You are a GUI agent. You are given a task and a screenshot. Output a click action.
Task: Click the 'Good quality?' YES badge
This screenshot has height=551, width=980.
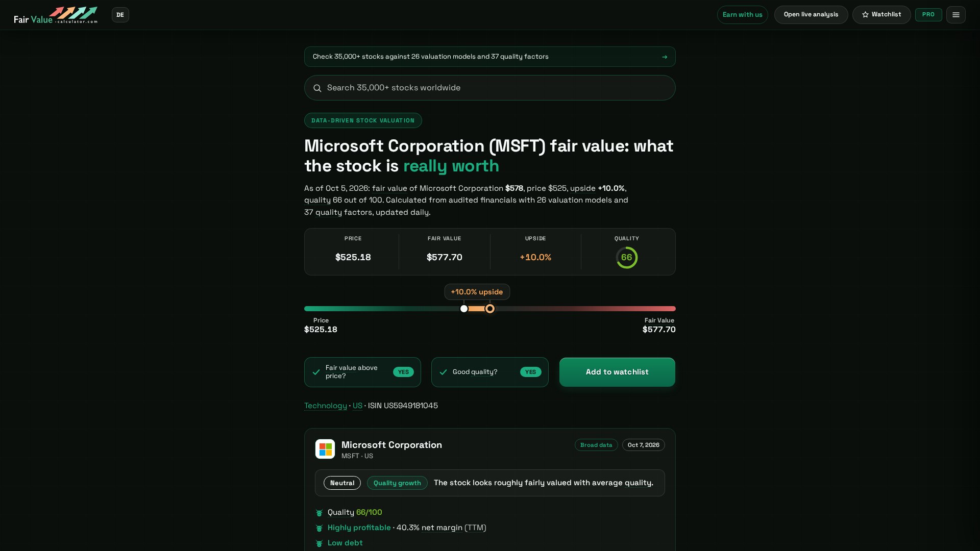tap(530, 372)
